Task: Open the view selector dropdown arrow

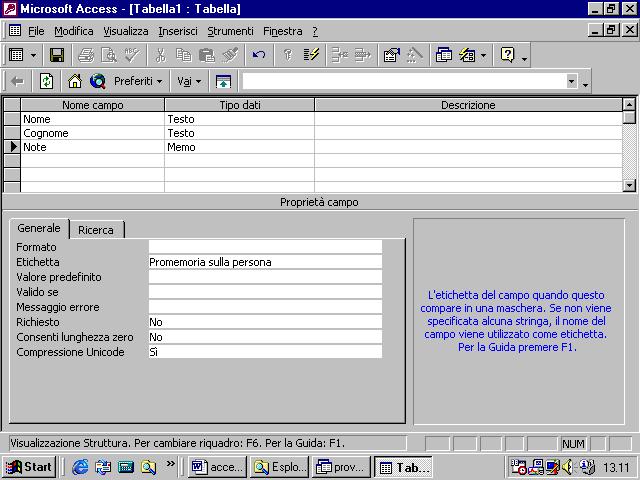Action: tap(33, 55)
